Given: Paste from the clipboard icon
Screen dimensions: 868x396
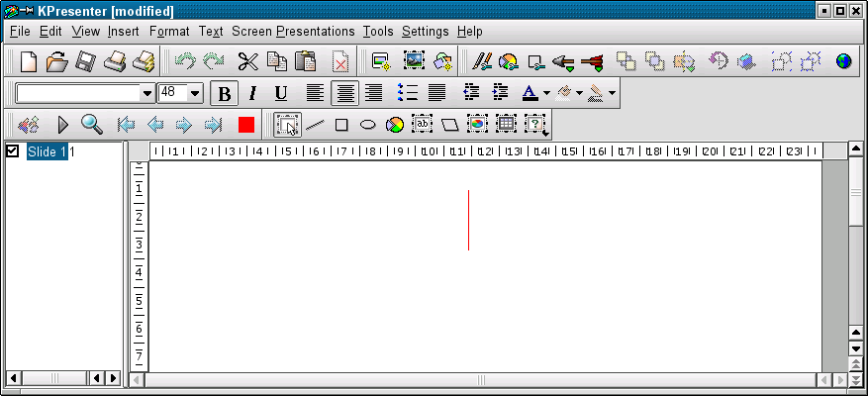Looking at the screenshot, I should (305, 61).
